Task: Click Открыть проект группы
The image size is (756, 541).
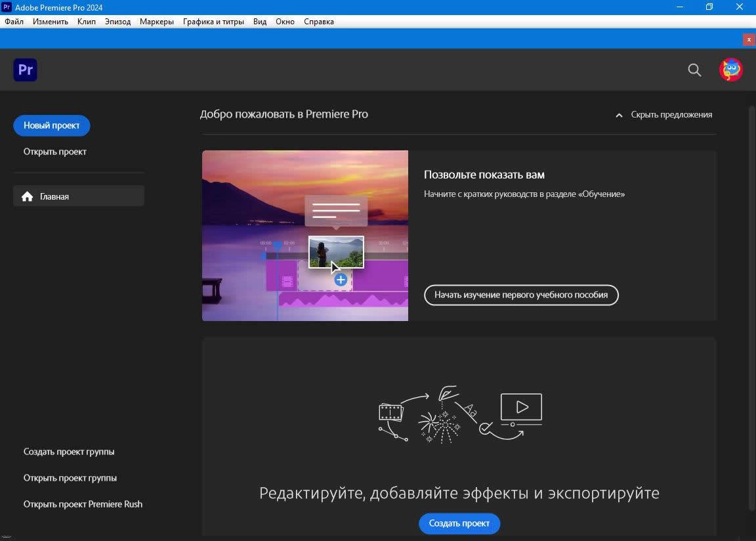Action: pyautogui.click(x=70, y=478)
